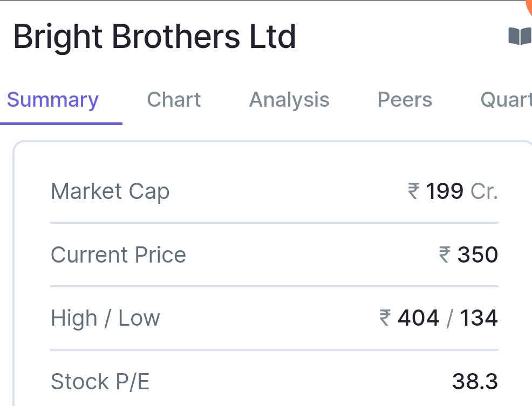
Task: Select the Cr. unit text
Action: (x=484, y=191)
